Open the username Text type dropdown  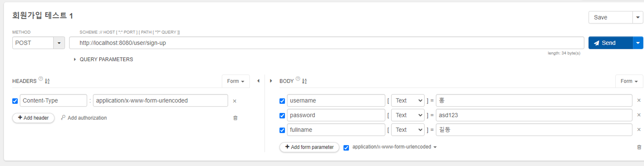click(x=408, y=101)
